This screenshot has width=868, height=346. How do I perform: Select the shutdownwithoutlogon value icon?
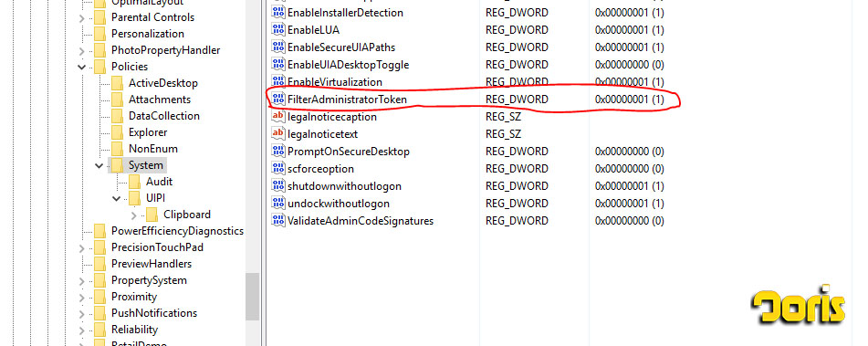pos(277,185)
